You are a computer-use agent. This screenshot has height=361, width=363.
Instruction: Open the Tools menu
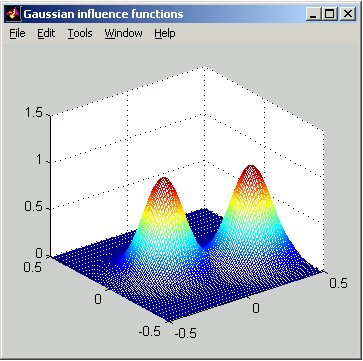(80, 33)
